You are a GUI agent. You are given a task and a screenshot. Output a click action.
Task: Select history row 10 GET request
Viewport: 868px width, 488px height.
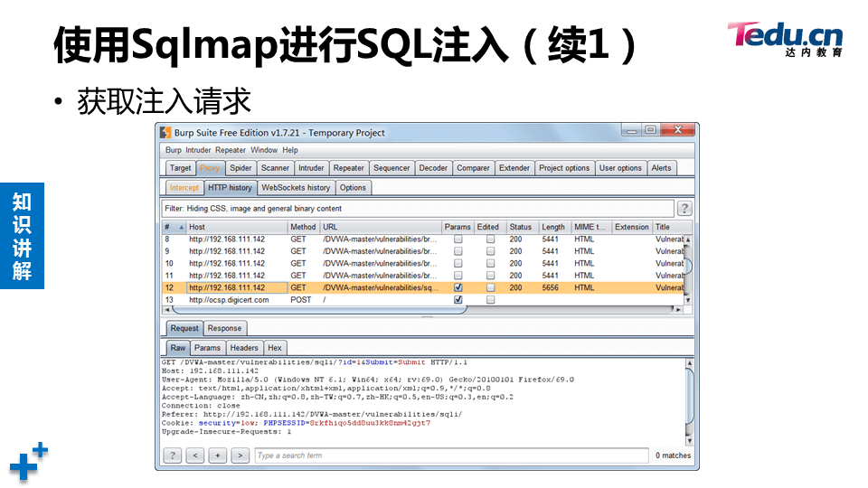click(423, 263)
